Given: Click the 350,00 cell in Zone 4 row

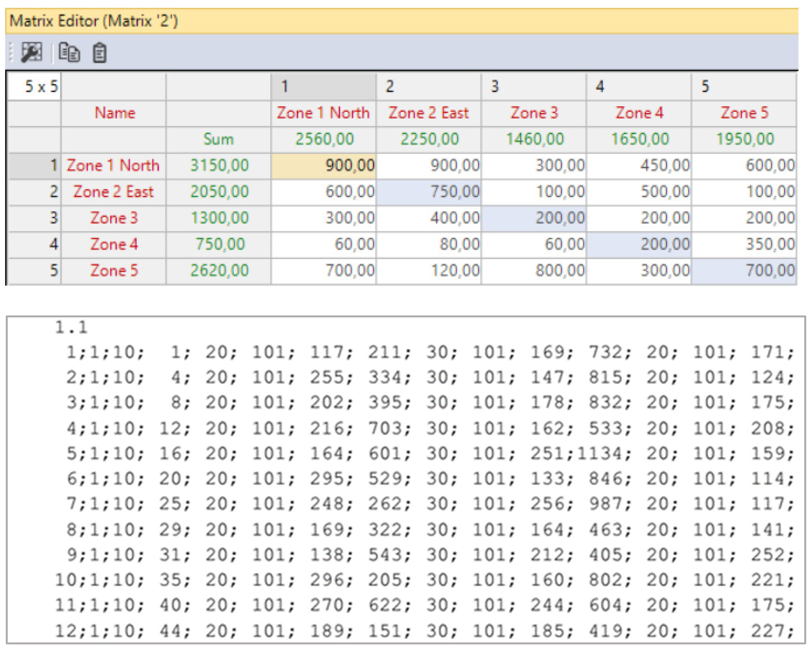Looking at the screenshot, I should coord(744,244).
